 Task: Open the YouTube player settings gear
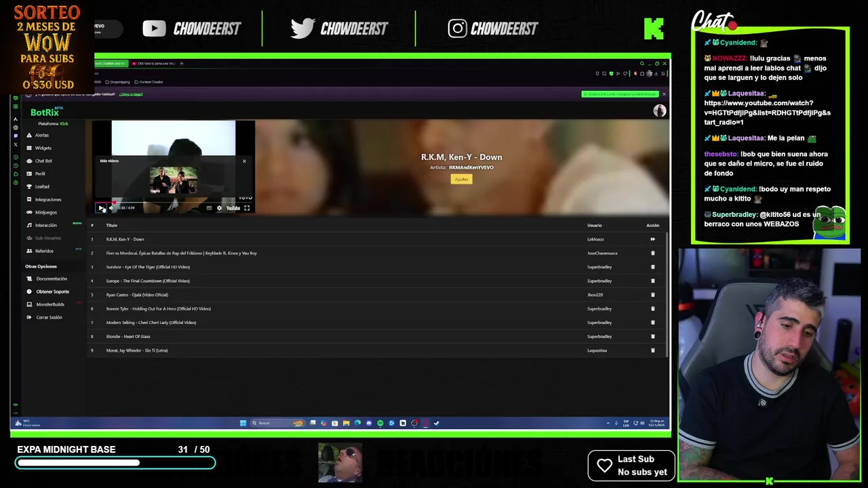tap(219, 208)
